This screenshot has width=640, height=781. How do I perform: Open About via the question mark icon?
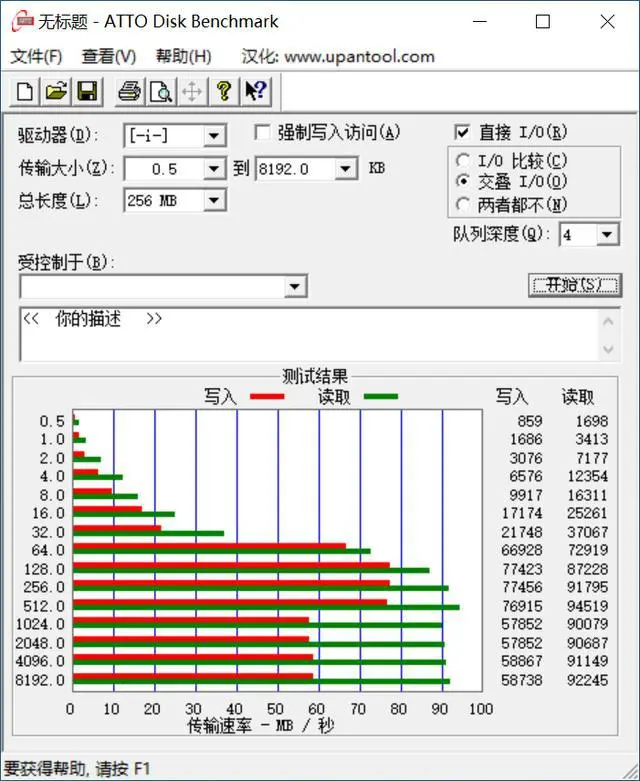224,92
